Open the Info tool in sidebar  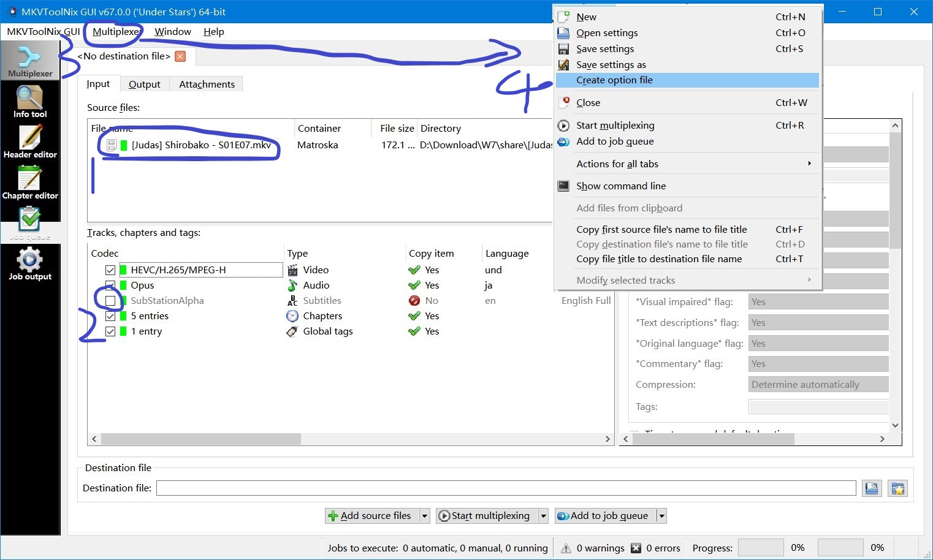click(x=29, y=102)
